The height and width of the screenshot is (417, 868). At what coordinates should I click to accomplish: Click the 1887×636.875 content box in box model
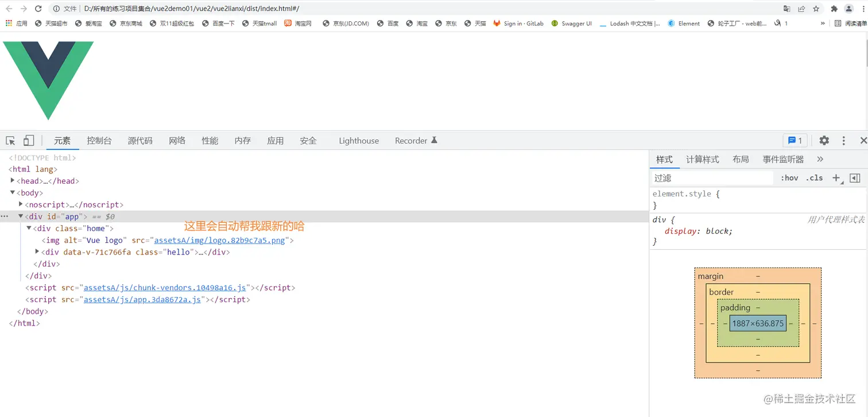pos(758,323)
